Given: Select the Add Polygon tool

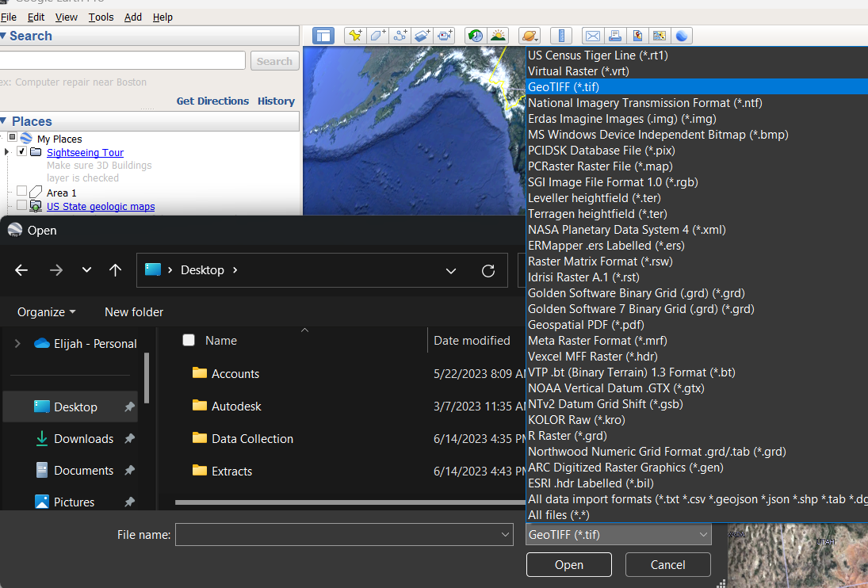Looking at the screenshot, I should [377, 36].
